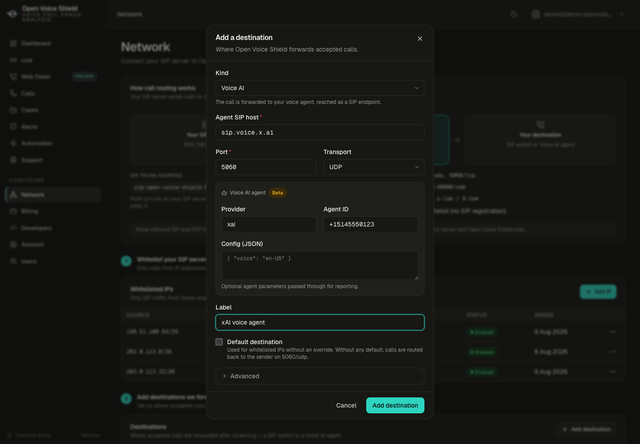
Task: Open Account in the sidebar
Action: [x=53, y=244]
